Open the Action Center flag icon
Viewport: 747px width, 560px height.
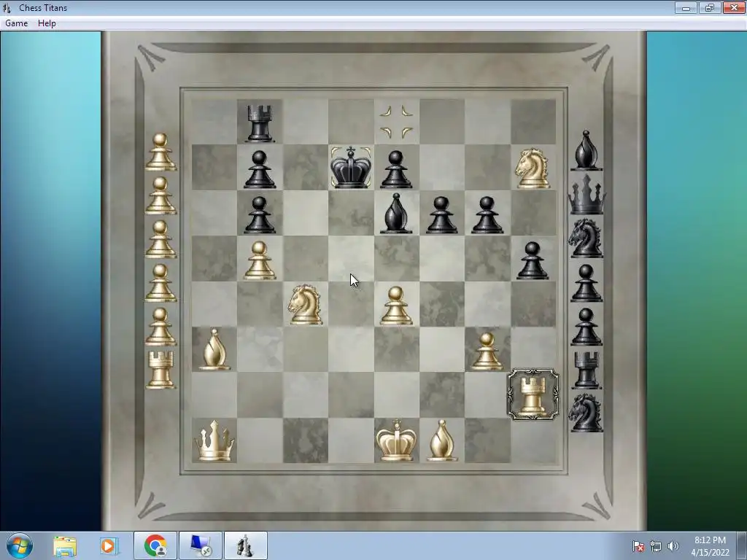click(x=638, y=546)
